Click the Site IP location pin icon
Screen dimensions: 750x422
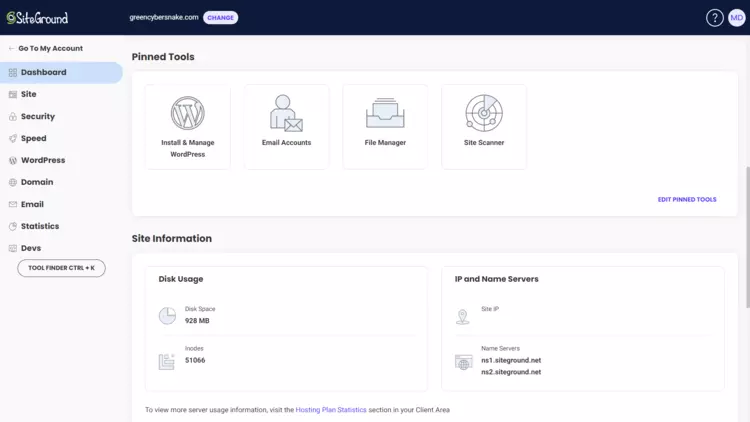(x=463, y=317)
